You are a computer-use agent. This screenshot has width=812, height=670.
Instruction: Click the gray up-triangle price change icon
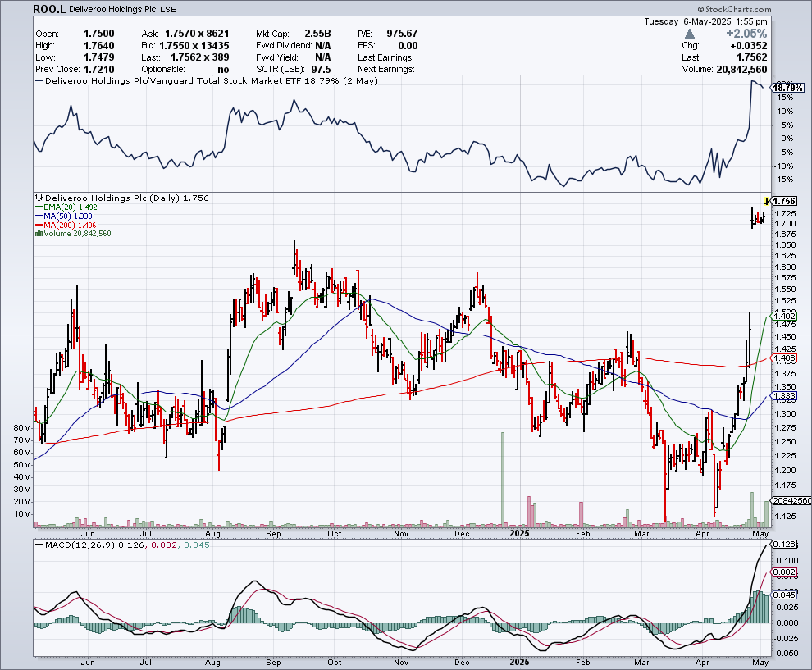coord(689,34)
